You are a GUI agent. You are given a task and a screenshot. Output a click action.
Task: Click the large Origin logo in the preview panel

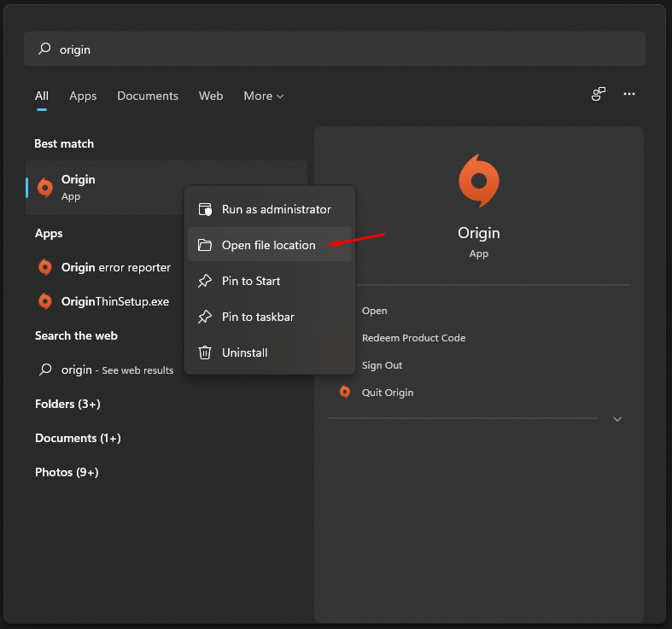(479, 181)
